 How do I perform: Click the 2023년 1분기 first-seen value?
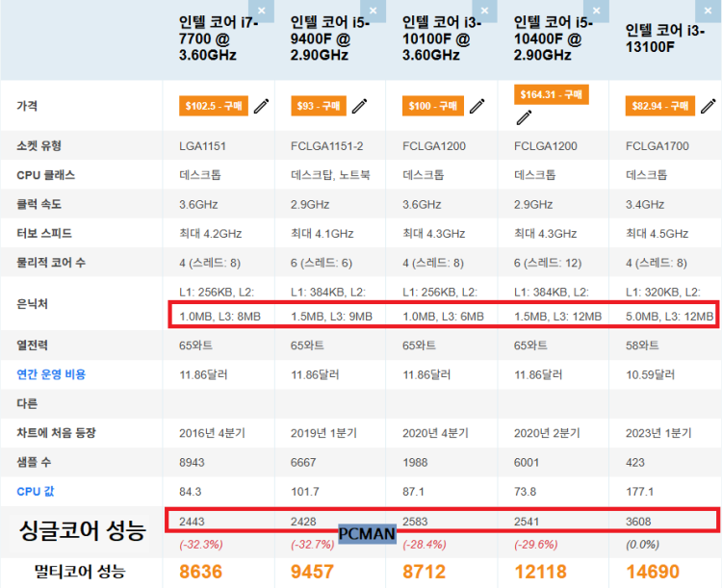click(x=658, y=433)
